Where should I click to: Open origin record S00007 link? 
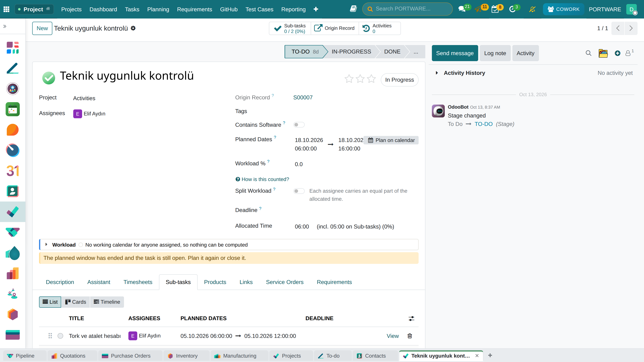tap(303, 97)
